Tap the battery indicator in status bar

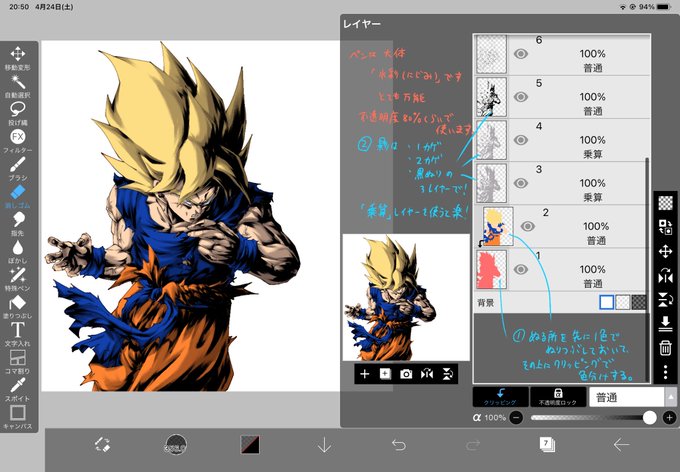coord(664,7)
